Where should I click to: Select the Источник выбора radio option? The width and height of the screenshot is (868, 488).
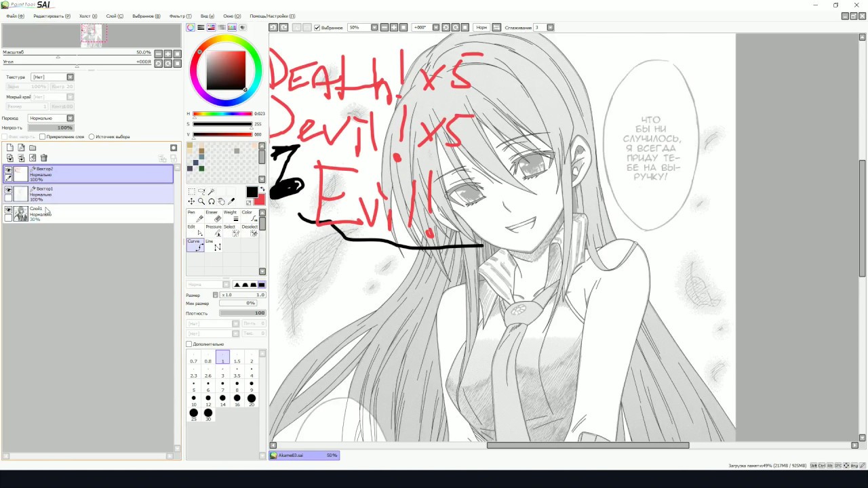click(x=92, y=137)
